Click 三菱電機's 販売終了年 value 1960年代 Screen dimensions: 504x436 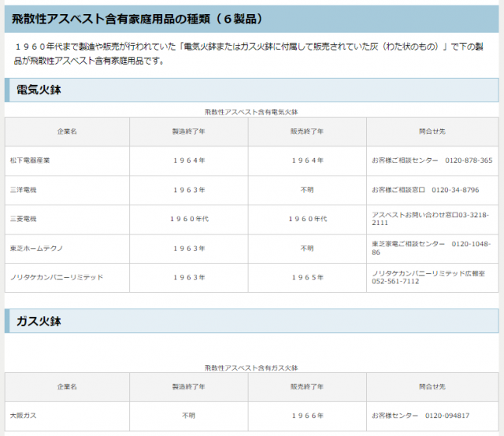pyautogui.click(x=307, y=219)
